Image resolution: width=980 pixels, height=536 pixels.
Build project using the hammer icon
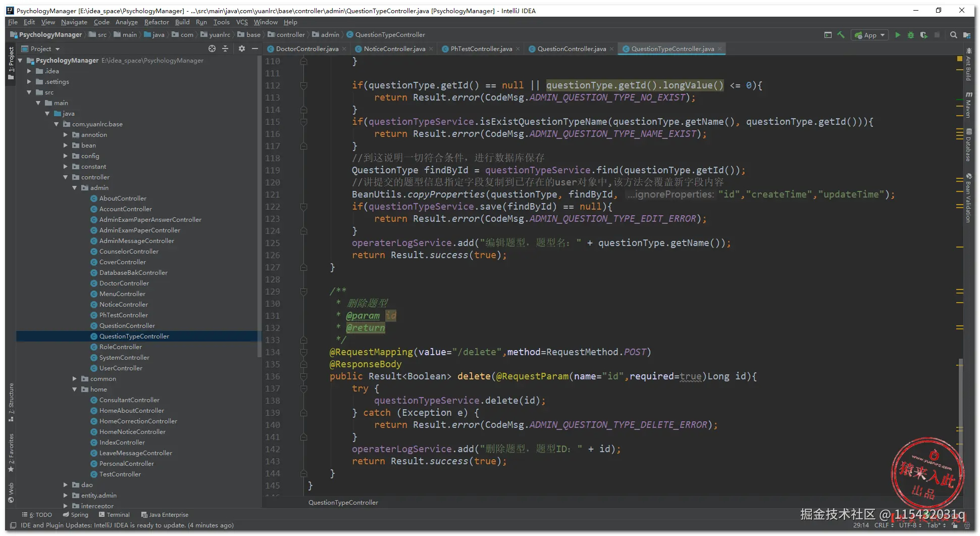(841, 35)
